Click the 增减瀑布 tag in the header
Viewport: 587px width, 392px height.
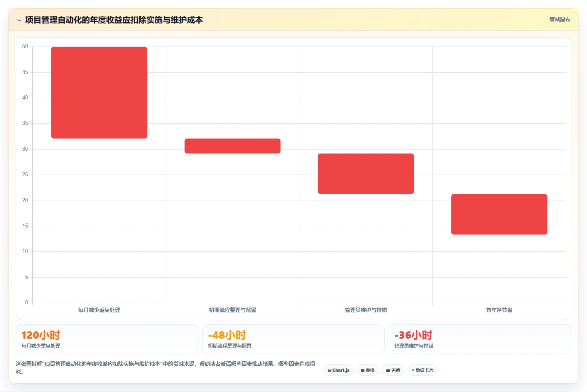560,19
